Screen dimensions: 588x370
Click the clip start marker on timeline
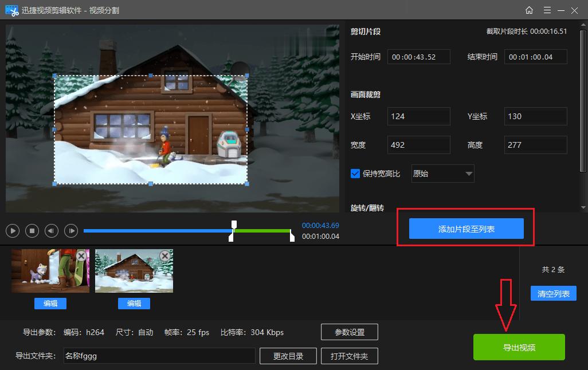[x=231, y=237]
